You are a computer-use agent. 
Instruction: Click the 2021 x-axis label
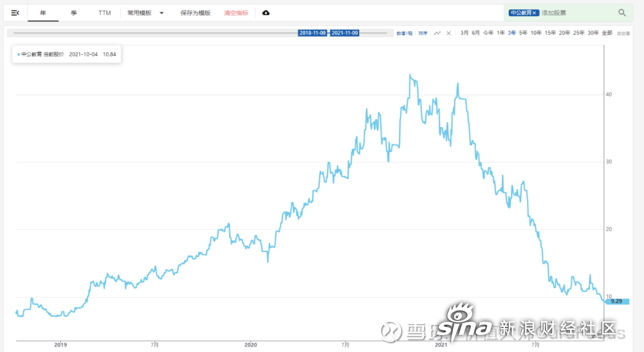click(441, 345)
